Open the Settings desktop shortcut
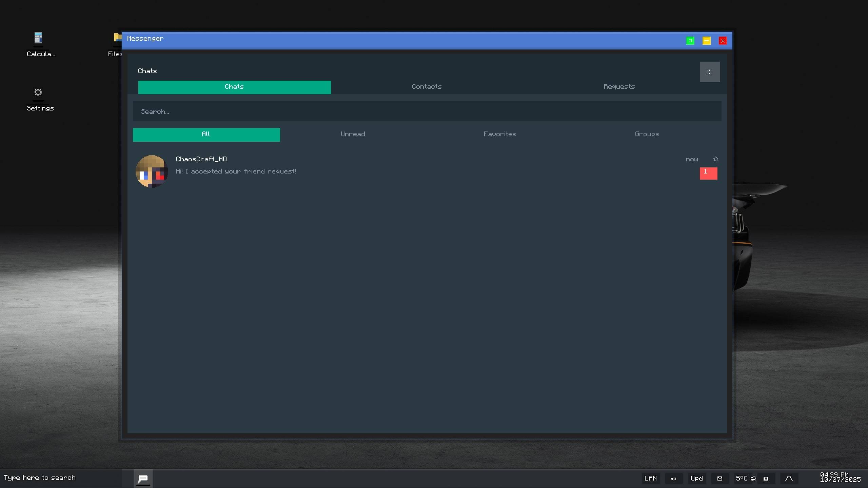 (x=38, y=99)
